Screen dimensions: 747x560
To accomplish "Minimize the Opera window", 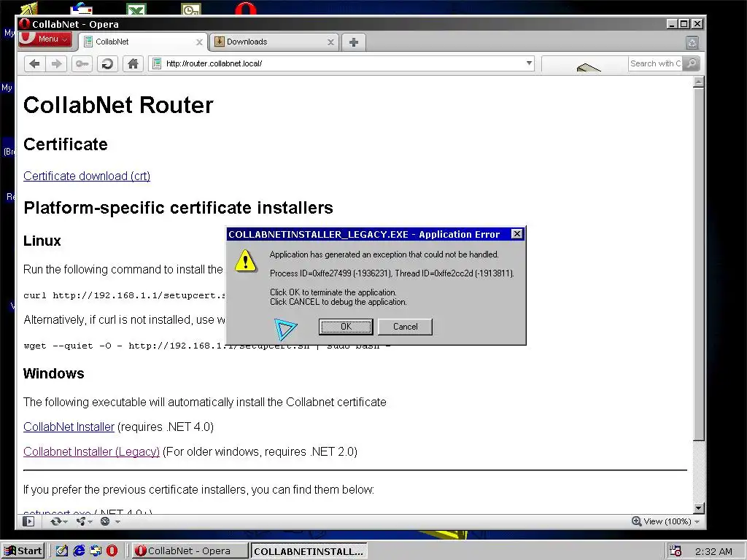I will (672, 24).
